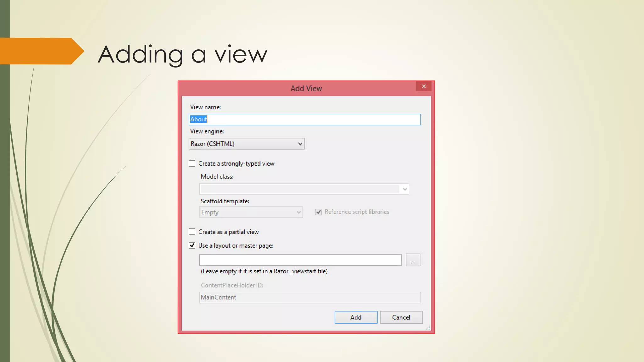Click the Add View title bar text
This screenshot has height=362, width=644.
[x=306, y=89]
